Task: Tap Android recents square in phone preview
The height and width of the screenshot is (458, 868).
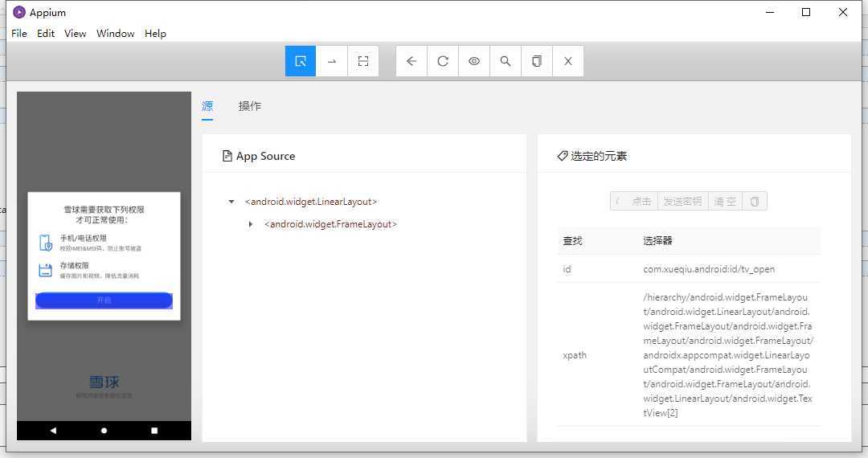Action: pyautogui.click(x=154, y=431)
